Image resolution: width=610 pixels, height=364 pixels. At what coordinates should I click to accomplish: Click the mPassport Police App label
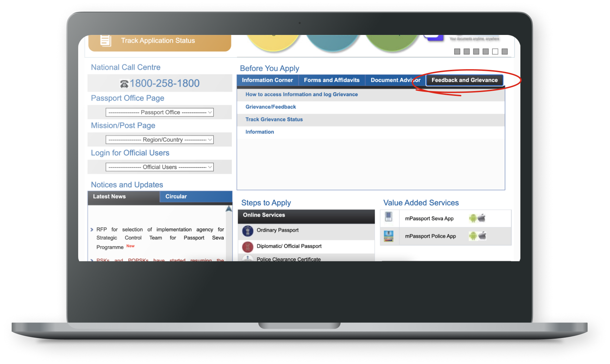(430, 236)
